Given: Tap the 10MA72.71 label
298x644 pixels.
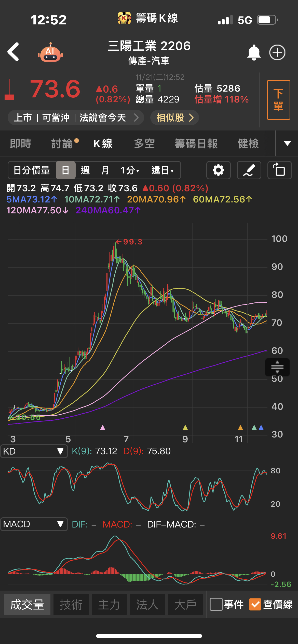Looking at the screenshot, I should (x=92, y=199).
